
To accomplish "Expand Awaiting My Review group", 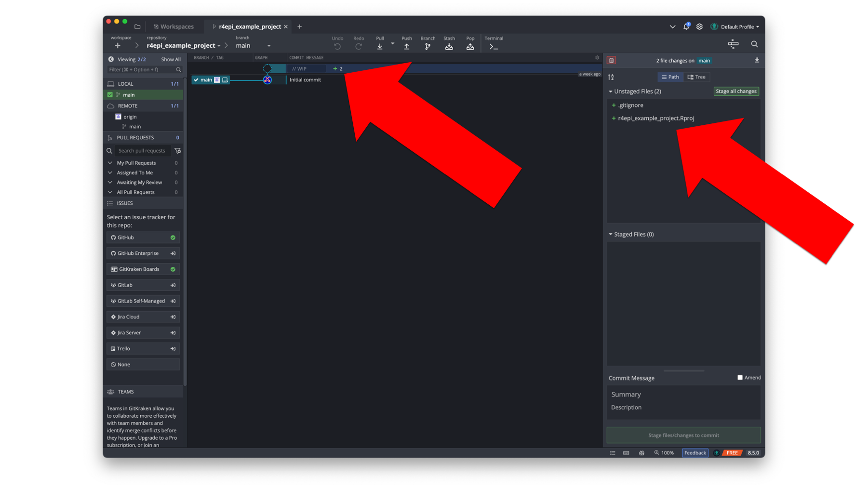I will (x=110, y=183).
